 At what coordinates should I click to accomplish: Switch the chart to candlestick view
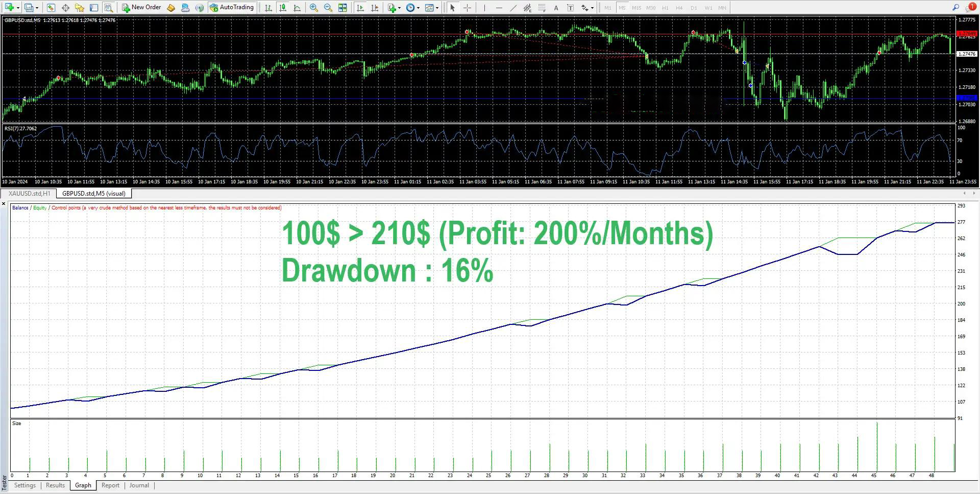point(283,8)
